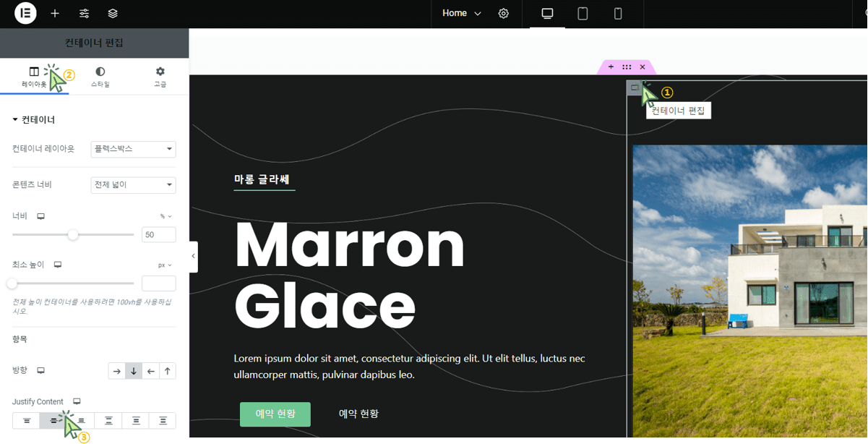This screenshot has height=444, width=868.
Task: Click responsive icon next to Justify Content
Action: (77, 401)
